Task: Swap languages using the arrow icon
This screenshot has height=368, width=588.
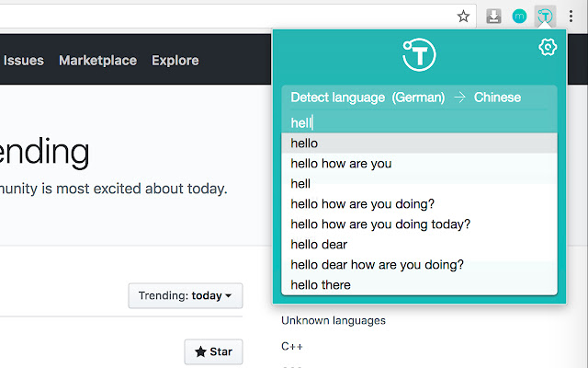Action: pyautogui.click(x=459, y=98)
